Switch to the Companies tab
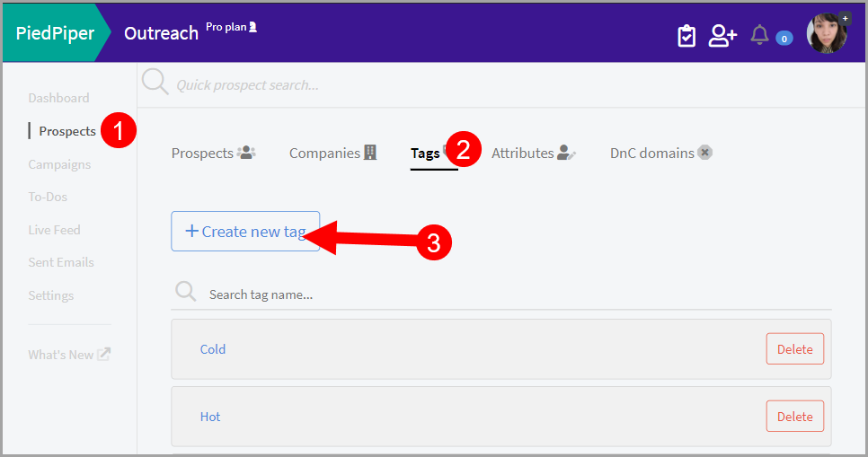This screenshot has height=457, width=868. point(332,153)
